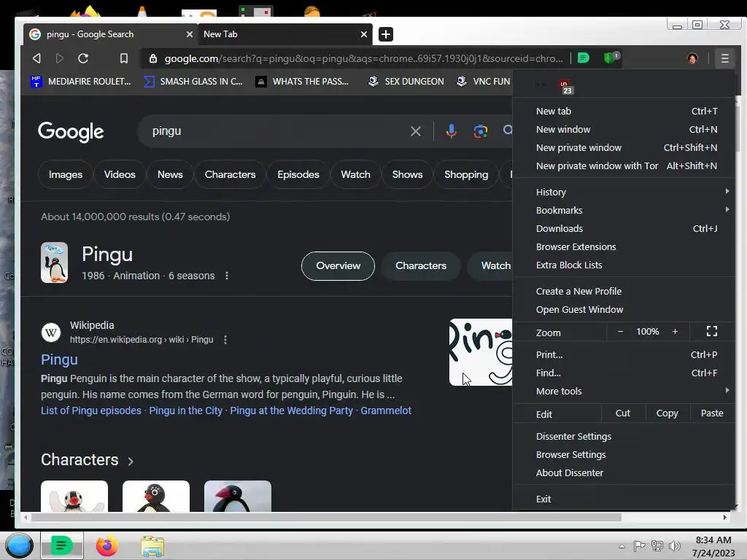Toggle fullscreen from the Zoom row
The height and width of the screenshot is (560, 747).
(x=711, y=332)
